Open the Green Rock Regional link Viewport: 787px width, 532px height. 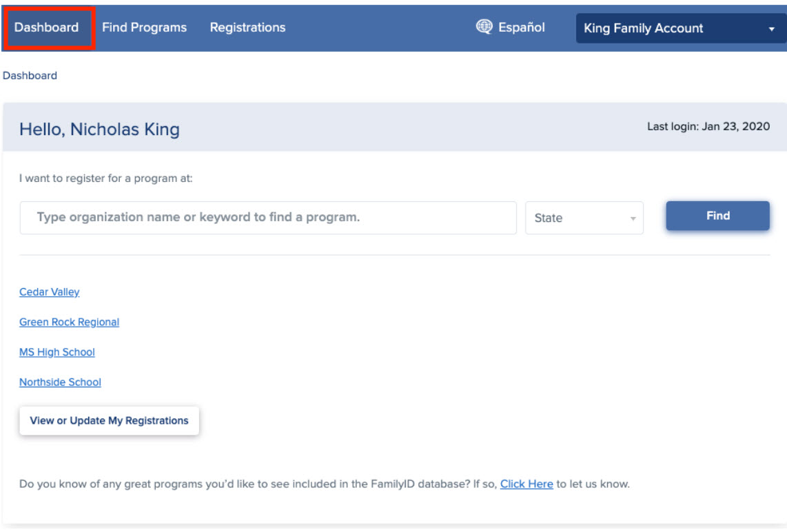click(x=70, y=323)
